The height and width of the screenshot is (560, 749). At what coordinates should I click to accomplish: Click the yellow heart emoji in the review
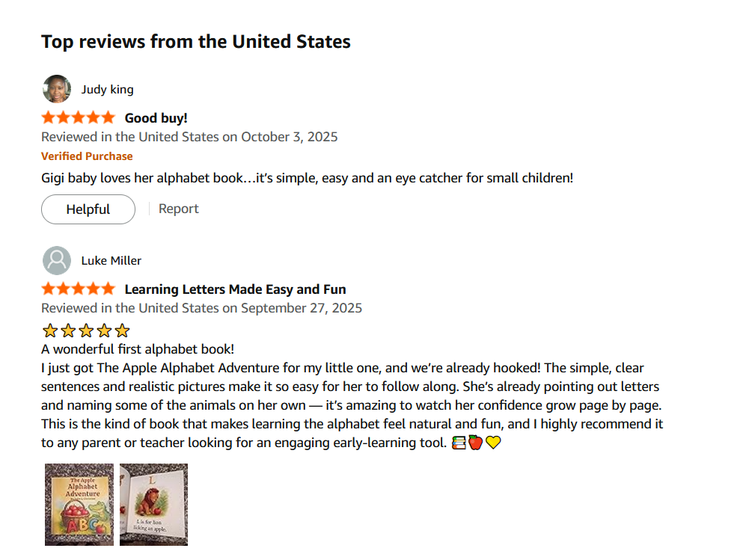click(x=492, y=443)
